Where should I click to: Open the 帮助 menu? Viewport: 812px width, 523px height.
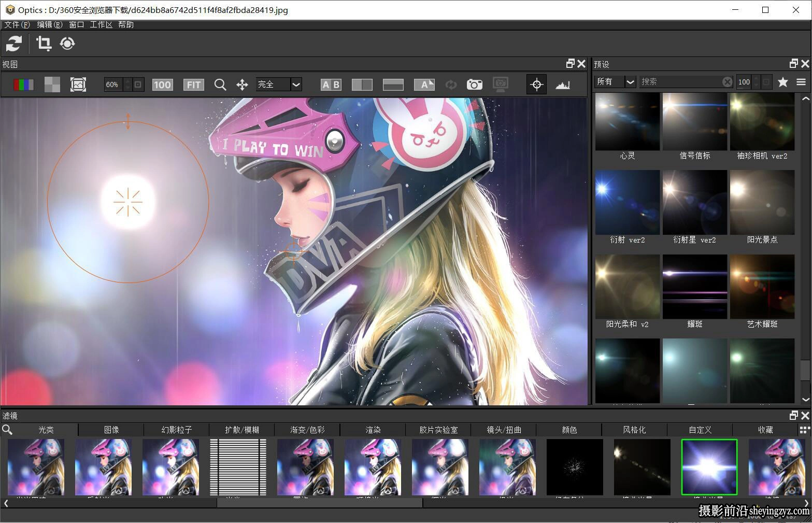pos(126,24)
